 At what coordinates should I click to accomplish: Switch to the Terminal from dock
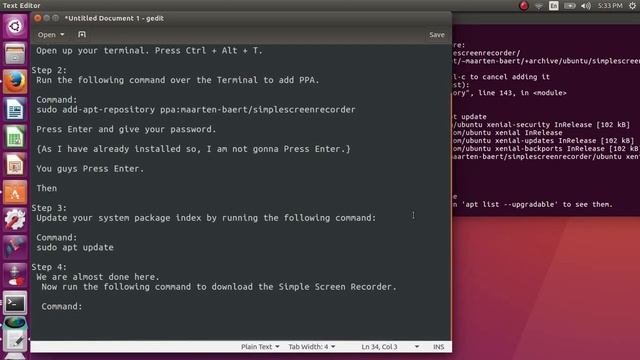click(15, 303)
